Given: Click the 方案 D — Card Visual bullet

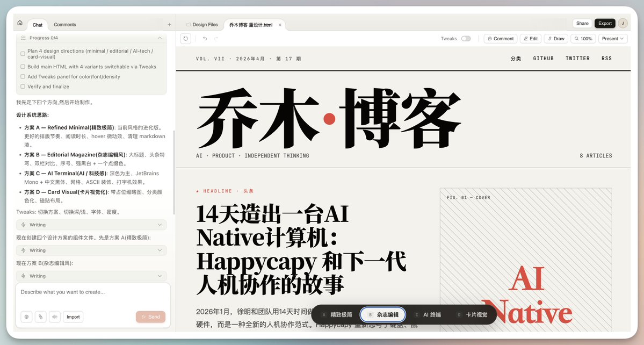Looking at the screenshot, I should coord(93,196).
